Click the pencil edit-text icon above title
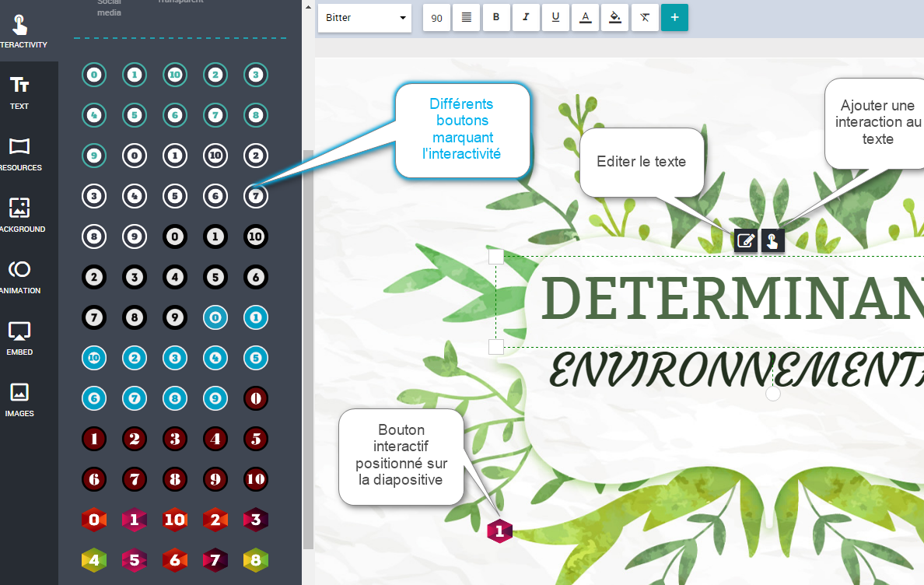This screenshot has width=924, height=585. click(x=745, y=241)
